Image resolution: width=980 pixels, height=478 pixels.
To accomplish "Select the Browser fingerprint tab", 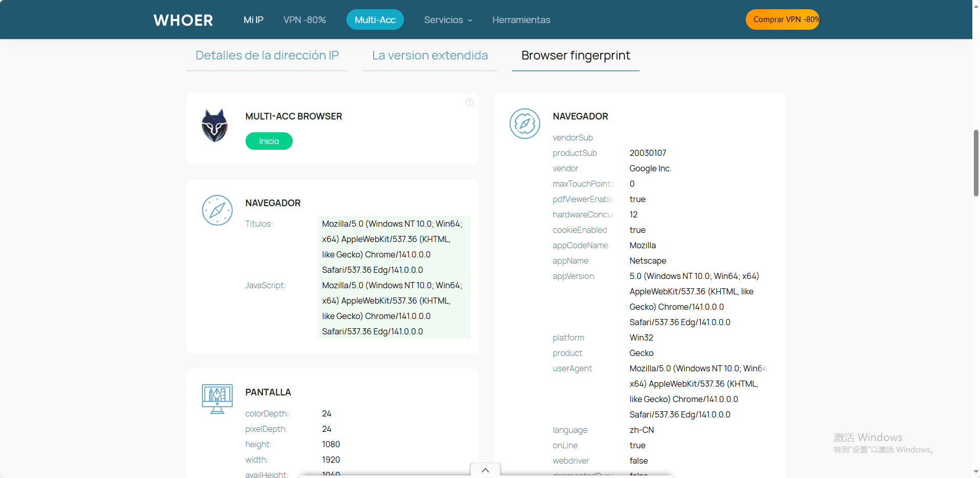I will click(575, 55).
